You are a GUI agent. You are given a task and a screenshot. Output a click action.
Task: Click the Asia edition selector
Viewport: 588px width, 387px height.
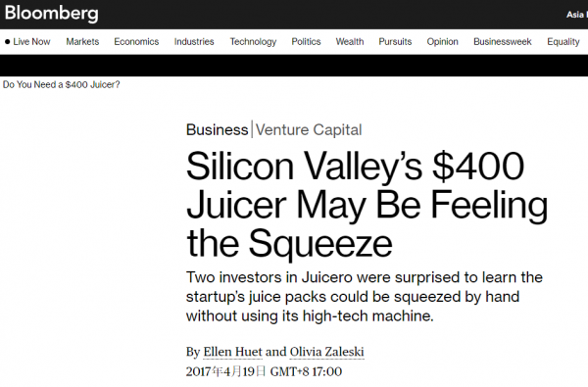coord(577,15)
